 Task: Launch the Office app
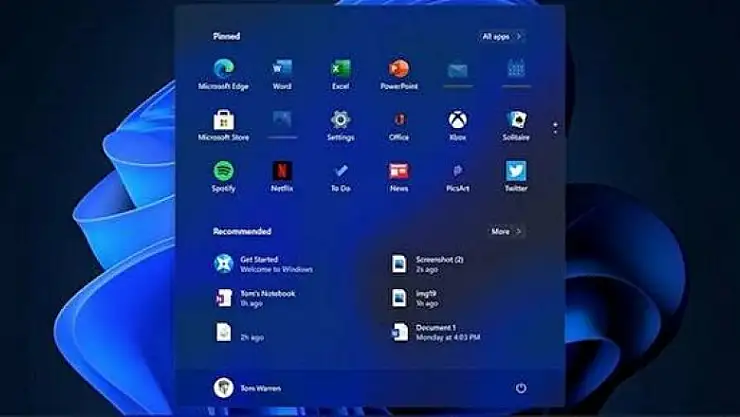[x=399, y=125]
